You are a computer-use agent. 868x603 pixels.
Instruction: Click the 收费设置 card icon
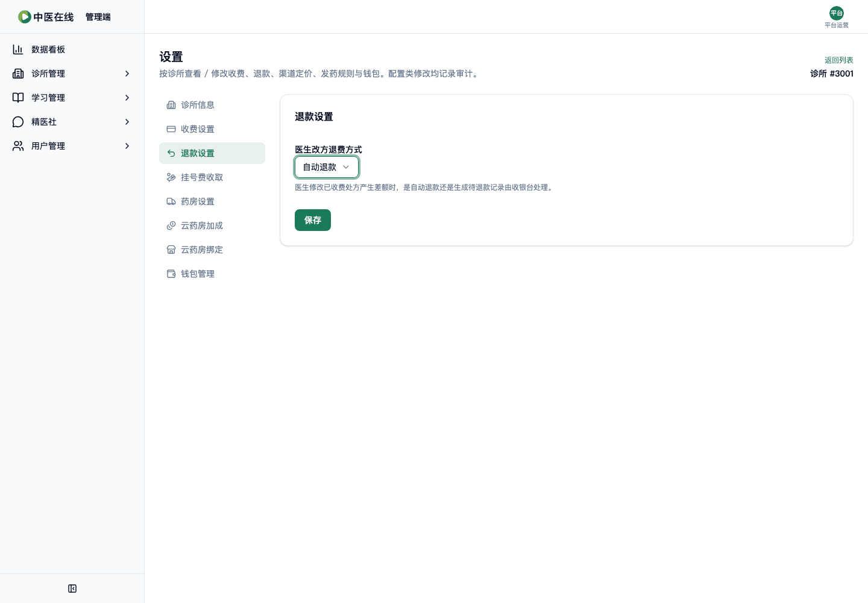pyautogui.click(x=171, y=129)
